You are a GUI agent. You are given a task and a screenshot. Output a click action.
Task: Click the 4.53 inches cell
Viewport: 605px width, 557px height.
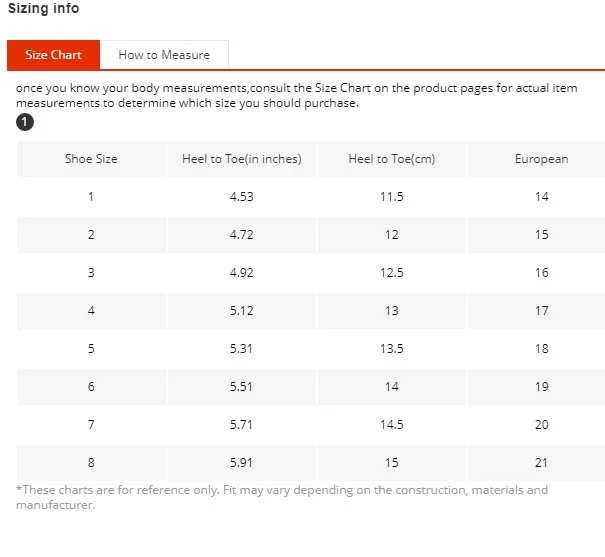pyautogui.click(x=242, y=197)
